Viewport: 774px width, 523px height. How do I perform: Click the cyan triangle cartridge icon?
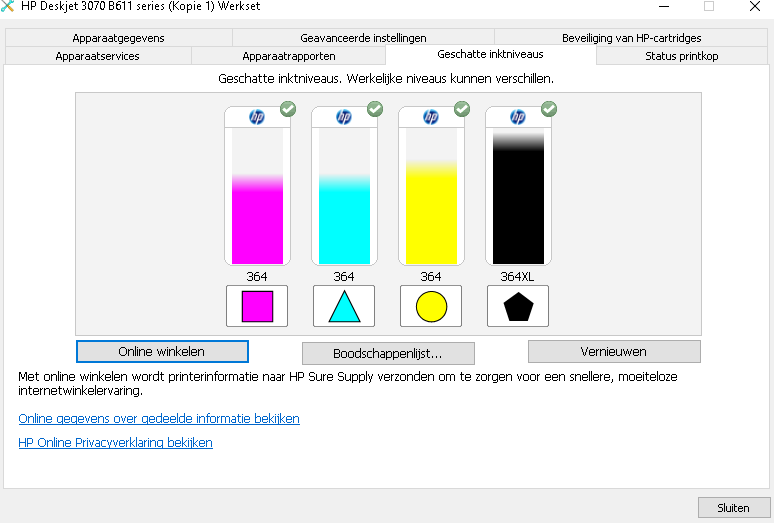tap(344, 306)
